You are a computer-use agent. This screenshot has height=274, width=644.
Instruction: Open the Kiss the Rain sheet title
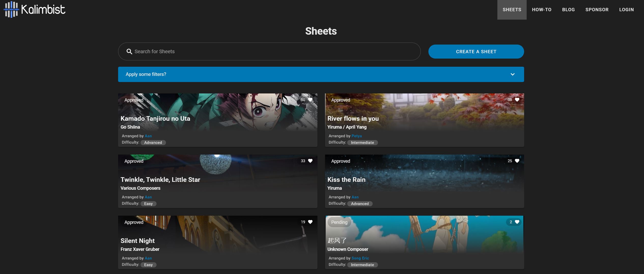[x=346, y=180]
